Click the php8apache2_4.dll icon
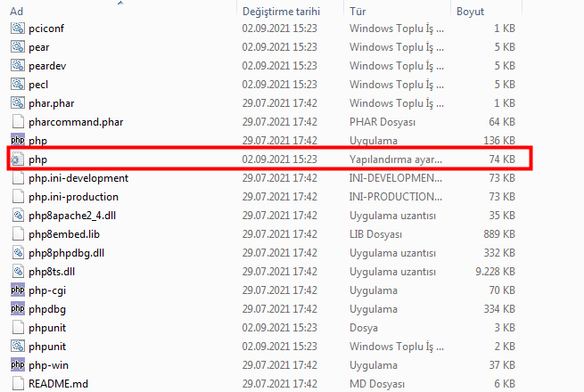584x392 pixels. coord(18,216)
